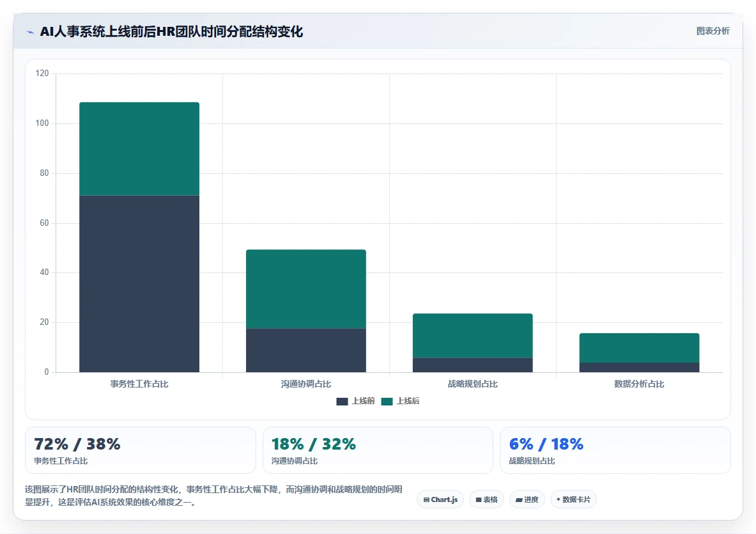Click the 数据分析占比 x-axis label
Viewport: 756px width, 534px height.
point(639,384)
